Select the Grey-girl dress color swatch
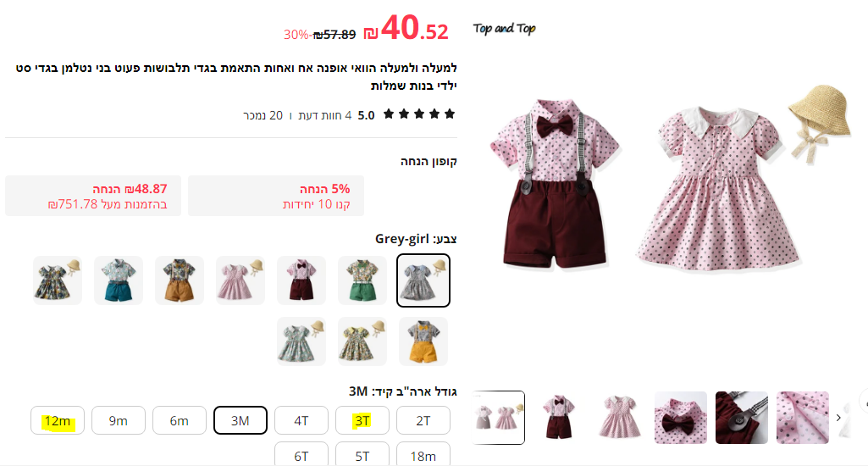 pos(423,280)
